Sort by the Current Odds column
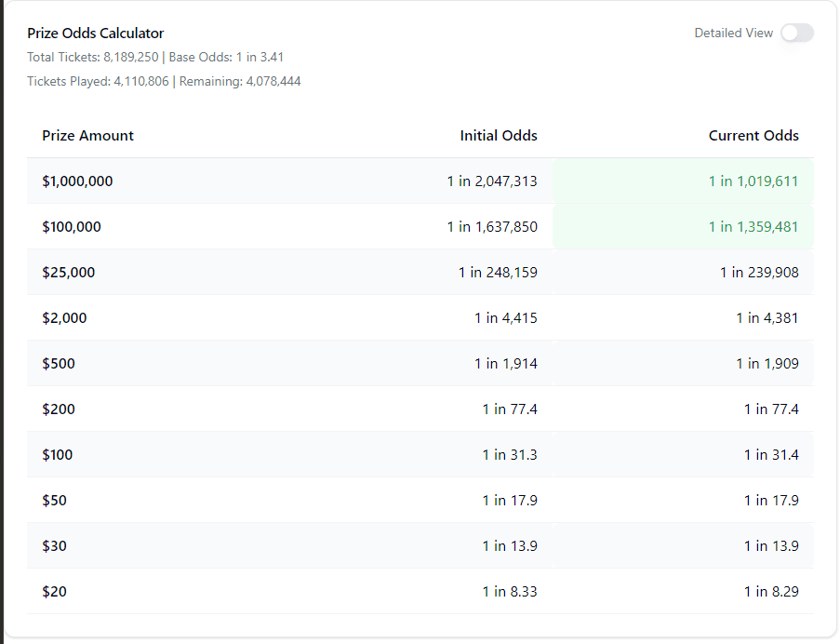 753,135
